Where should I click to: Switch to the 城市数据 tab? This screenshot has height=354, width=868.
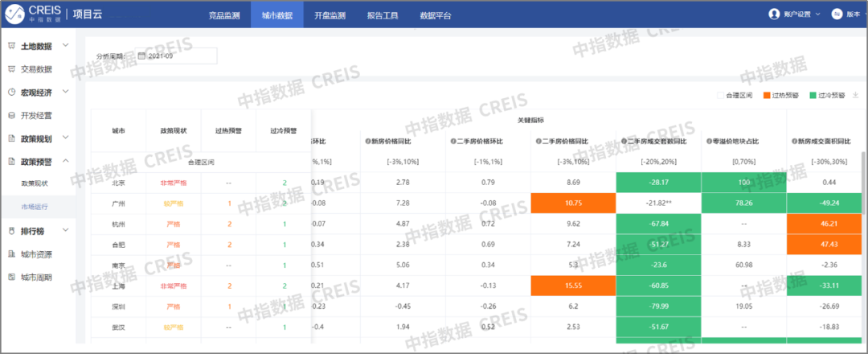(x=276, y=15)
